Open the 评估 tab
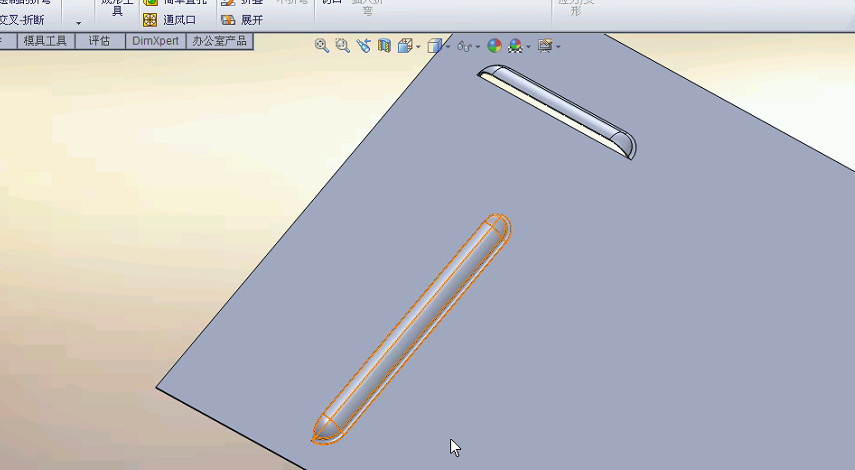855x470 pixels. point(99,41)
